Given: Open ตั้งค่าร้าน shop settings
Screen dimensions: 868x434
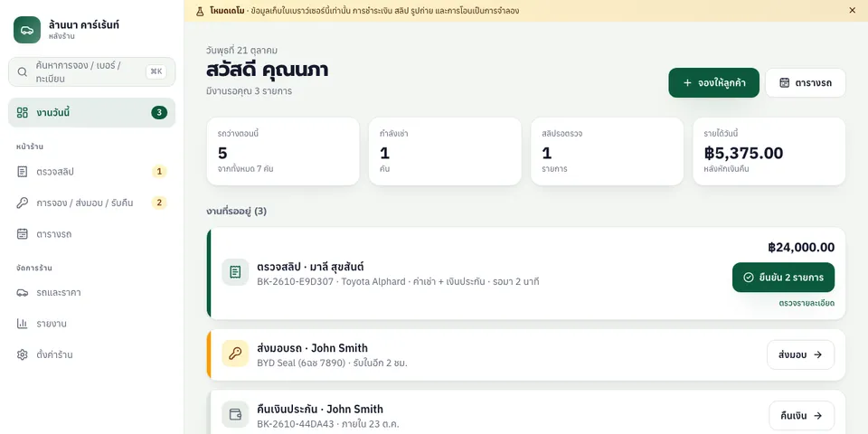Looking at the screenshot, I should pos(92,354).
